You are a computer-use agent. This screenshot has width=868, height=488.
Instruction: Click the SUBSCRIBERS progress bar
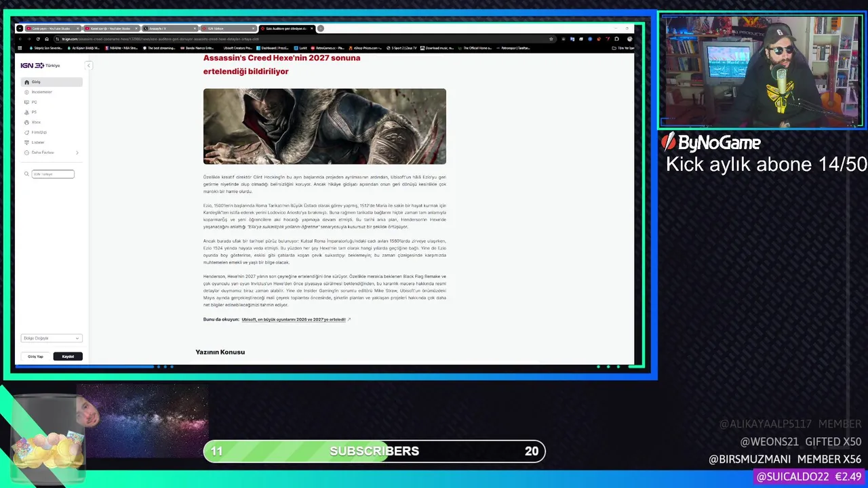[x=374, y=451]
